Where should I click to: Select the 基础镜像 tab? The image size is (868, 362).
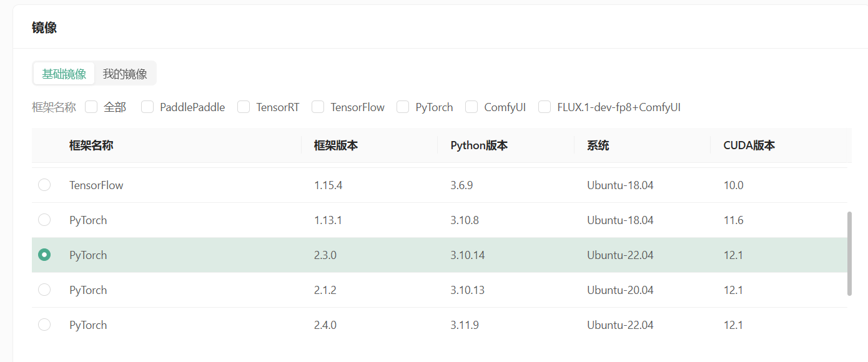[64, 74]
